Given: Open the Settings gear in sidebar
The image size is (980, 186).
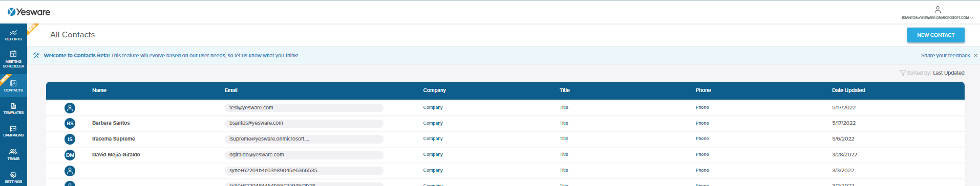Looking at the screenshot, I should point(13,177).
